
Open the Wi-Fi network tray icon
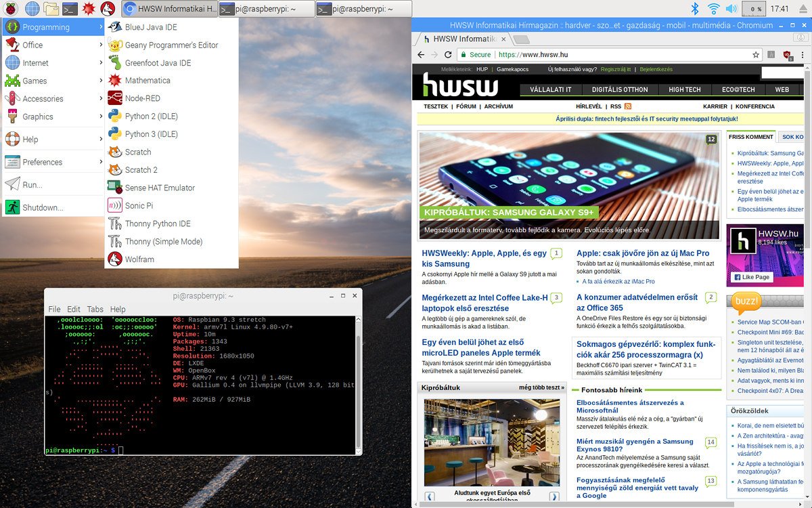click(713, 9)
